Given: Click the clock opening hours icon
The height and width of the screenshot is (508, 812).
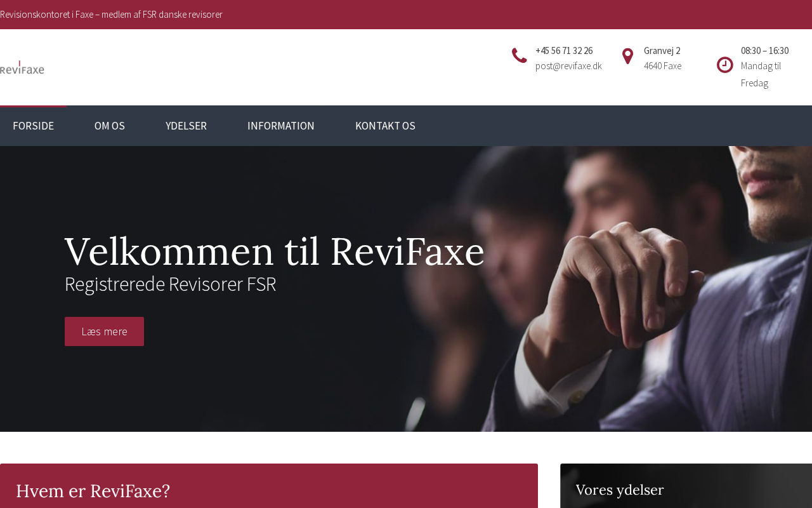Looking at the screenshot, I should pos(725,65).
